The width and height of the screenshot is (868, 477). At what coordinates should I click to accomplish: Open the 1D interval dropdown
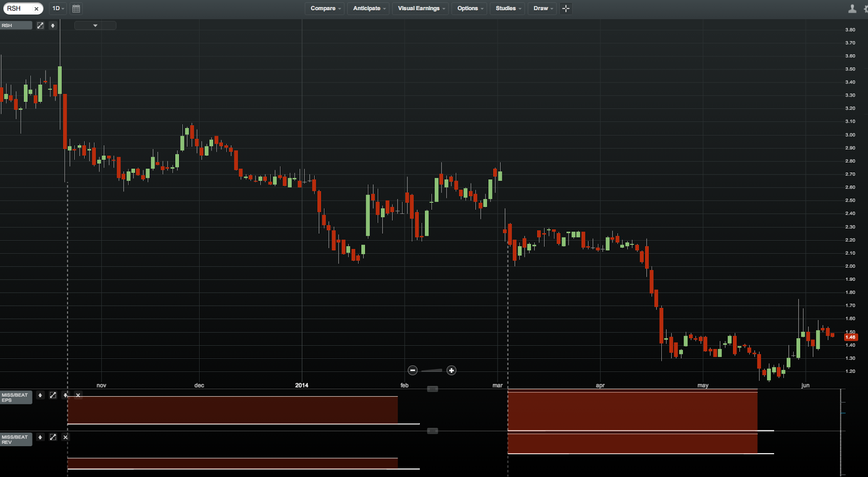[x=58, y=9]
